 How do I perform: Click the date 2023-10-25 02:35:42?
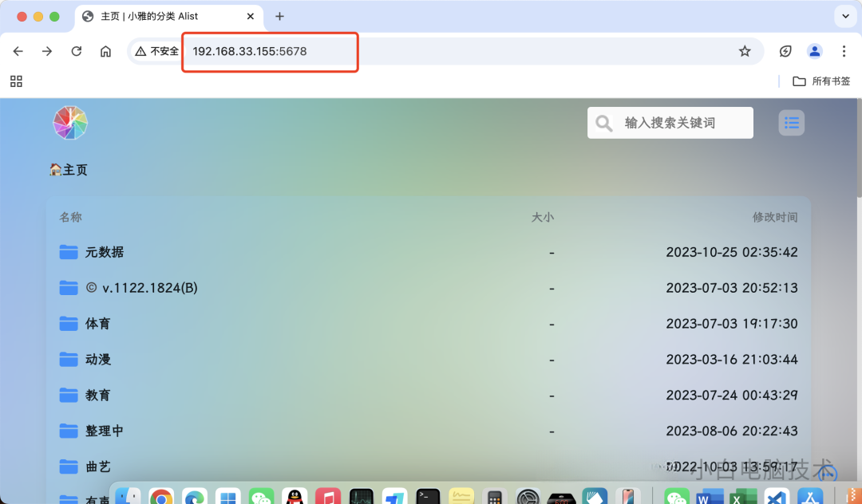732,252
